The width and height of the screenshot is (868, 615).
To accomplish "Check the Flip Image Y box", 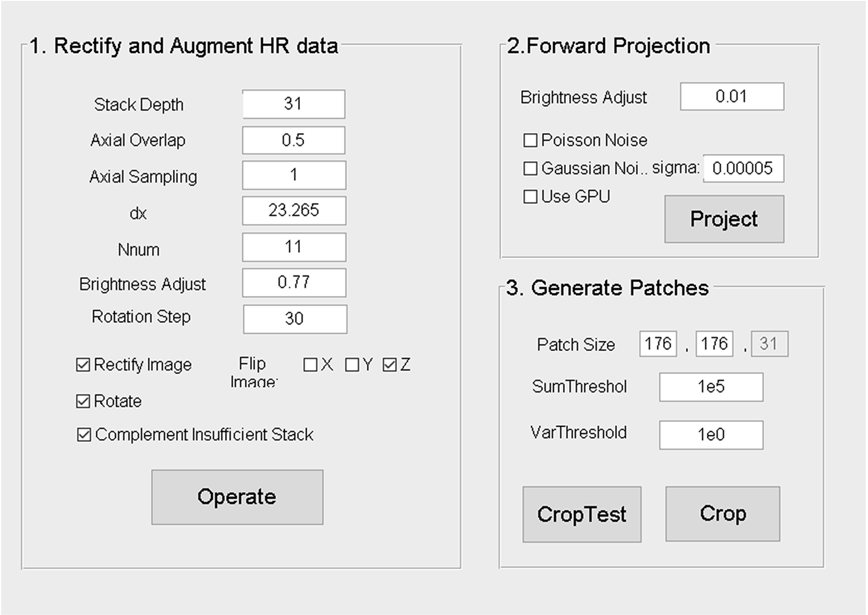I will tap(352, 365).
